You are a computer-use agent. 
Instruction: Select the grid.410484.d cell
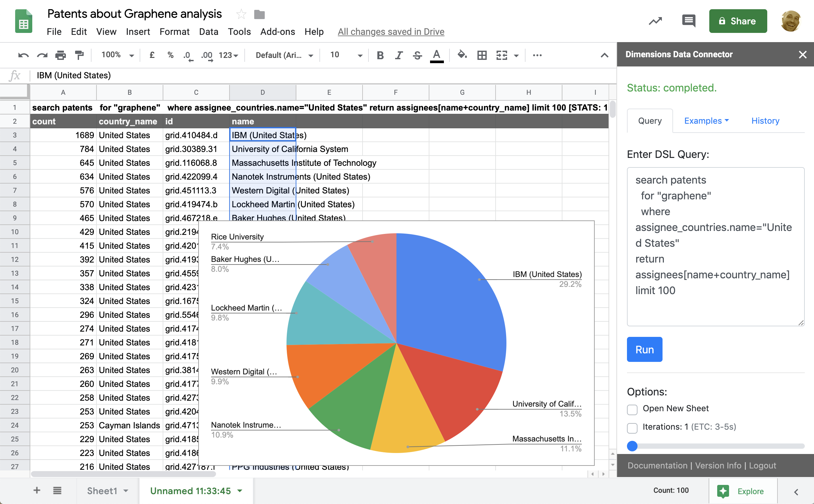point(196,135)
